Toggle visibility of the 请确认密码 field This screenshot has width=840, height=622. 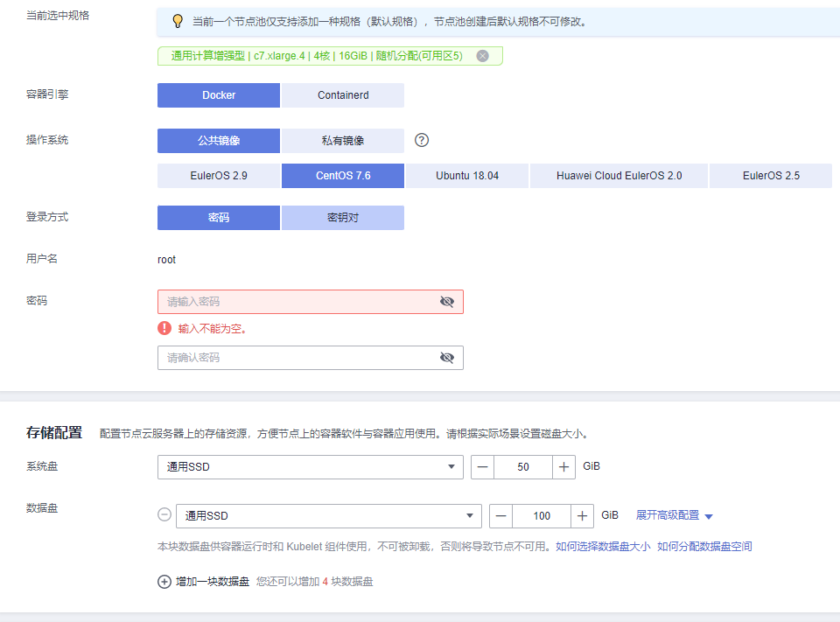[x=447, y=357]
